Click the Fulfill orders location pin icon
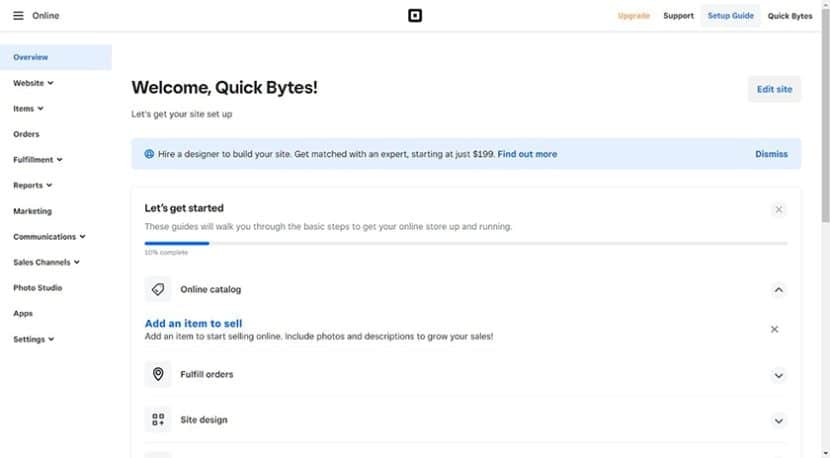This screenshot has height=458, width=830. [x=157, y=375]
